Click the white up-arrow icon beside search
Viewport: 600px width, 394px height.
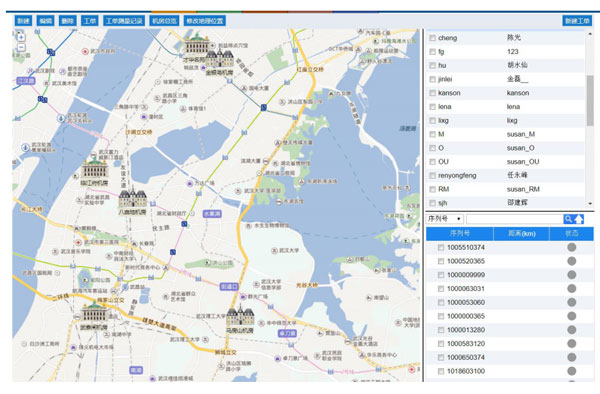click(x=579, y=219)
